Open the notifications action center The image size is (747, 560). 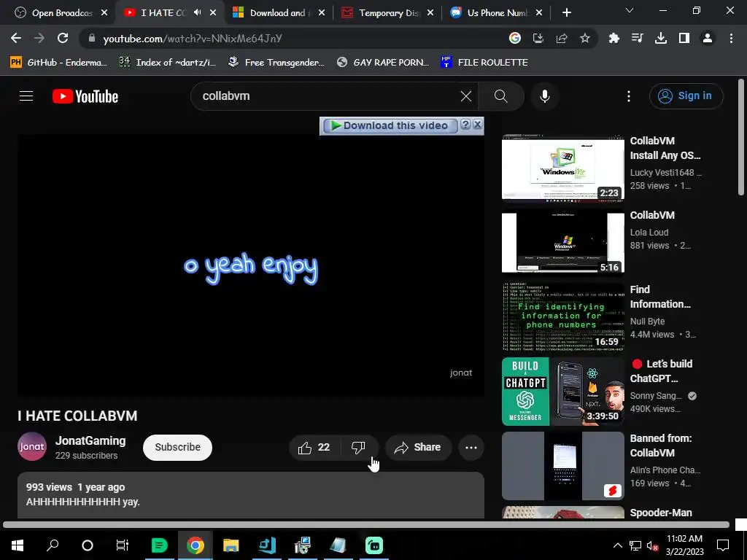click(x=723, y=545)
